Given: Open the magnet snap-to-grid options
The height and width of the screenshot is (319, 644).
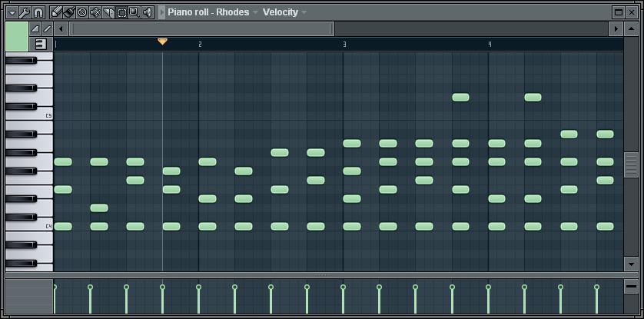Looking at the screenshot, I should 38,12.
